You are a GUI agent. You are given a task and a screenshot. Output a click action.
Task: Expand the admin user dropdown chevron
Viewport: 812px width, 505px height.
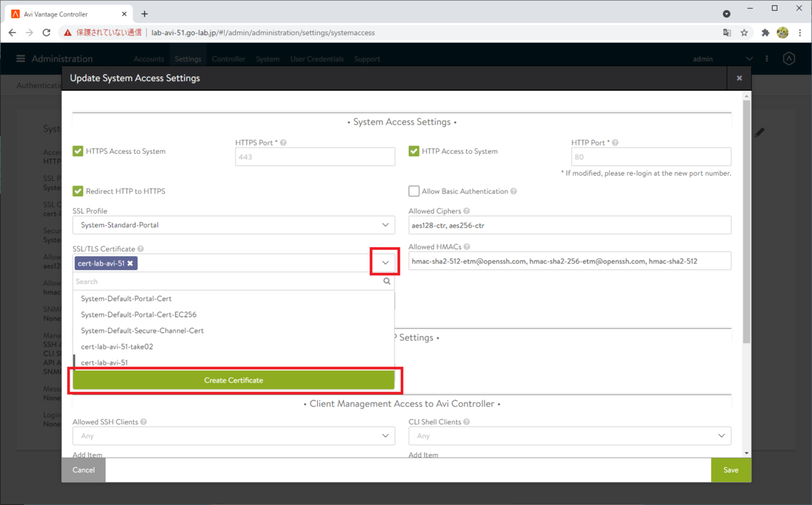pyautogui.click(x=749, y=59)
